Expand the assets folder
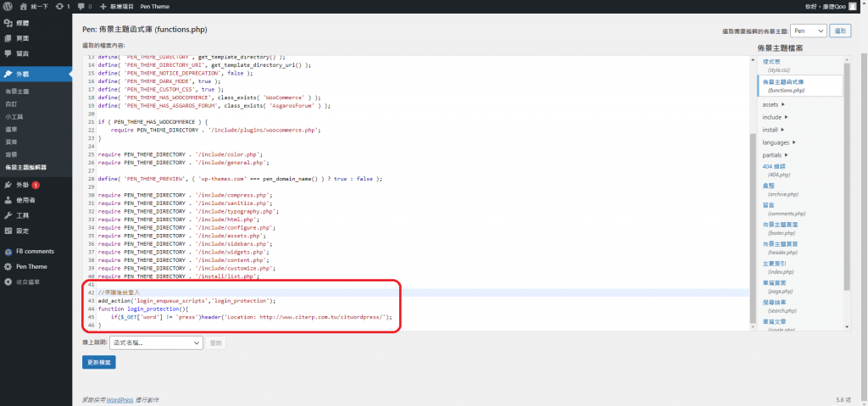Viewport: 868px width, 406px height. (773, 104)
